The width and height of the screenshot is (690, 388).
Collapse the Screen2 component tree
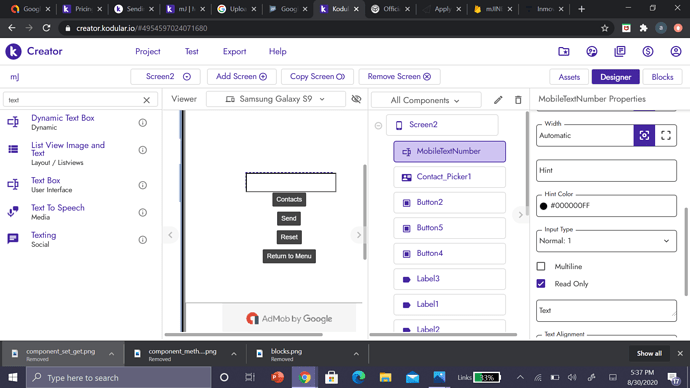(378, 125)
